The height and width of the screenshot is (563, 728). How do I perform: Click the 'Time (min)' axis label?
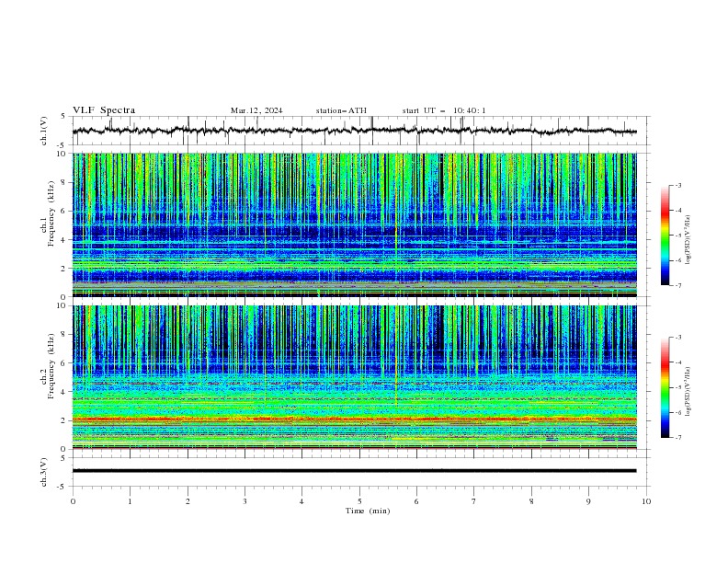tap(368, 511)
